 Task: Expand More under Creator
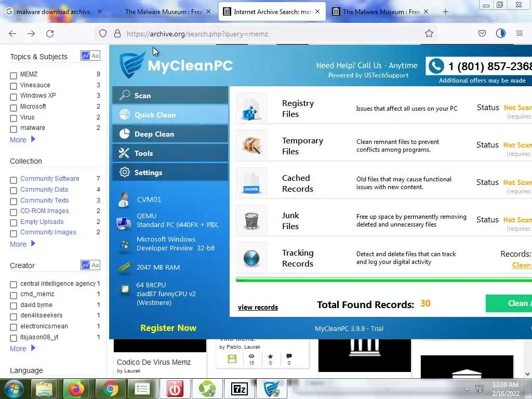click(x=22, y=349)
